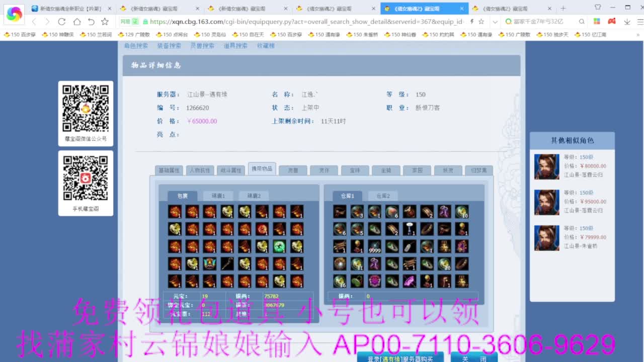The width and height of the screenshot is (644, 362).
Task: Click the home icon in browser toolbar
Action: coord(76,23)
